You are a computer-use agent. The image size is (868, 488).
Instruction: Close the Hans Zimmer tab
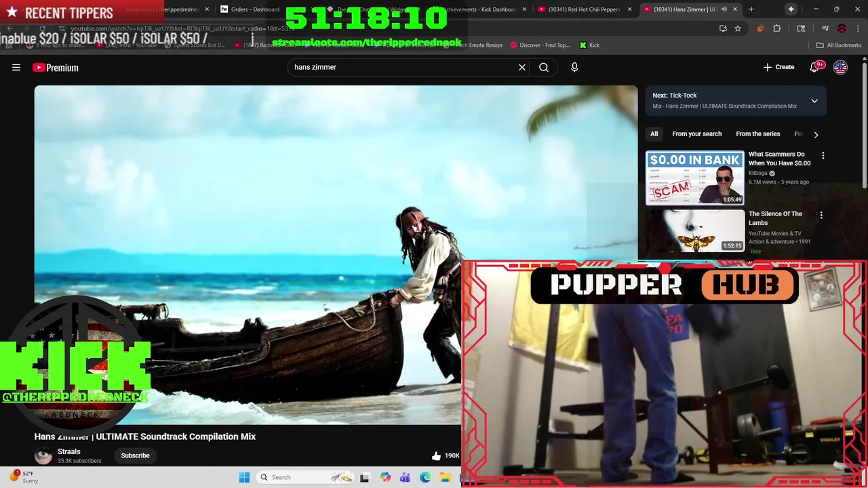click(735, 9)
